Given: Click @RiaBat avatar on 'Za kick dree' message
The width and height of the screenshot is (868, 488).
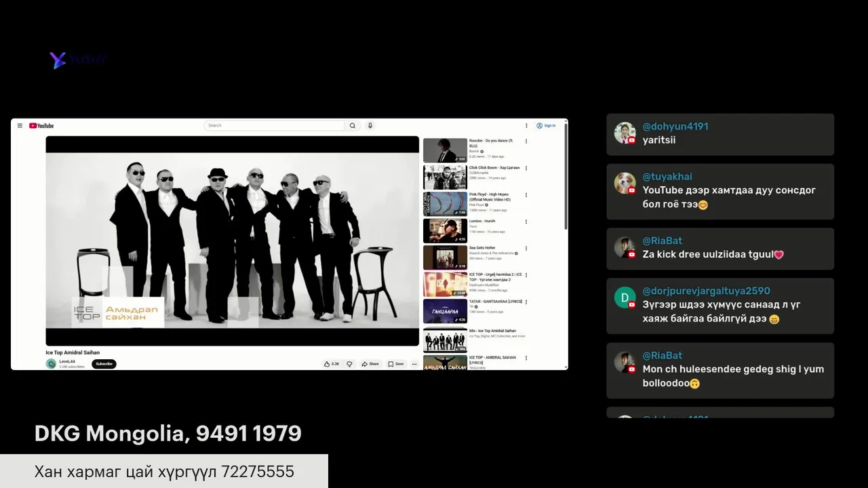Looking at the screenshot, I should (x=625, y=247).
